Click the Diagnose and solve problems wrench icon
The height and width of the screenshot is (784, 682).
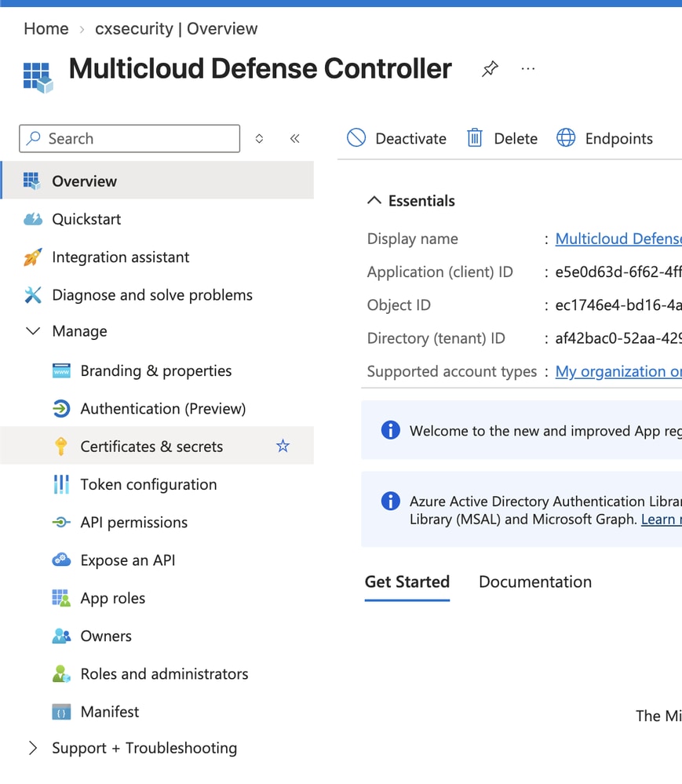click(x=33, y=295)
